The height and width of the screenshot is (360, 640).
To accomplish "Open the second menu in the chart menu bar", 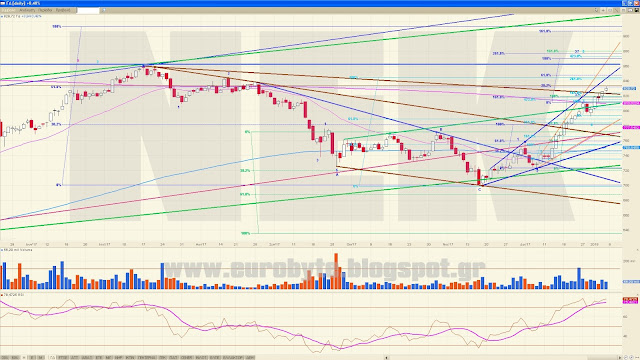I will pyautogui.click(x=27, y=10).
